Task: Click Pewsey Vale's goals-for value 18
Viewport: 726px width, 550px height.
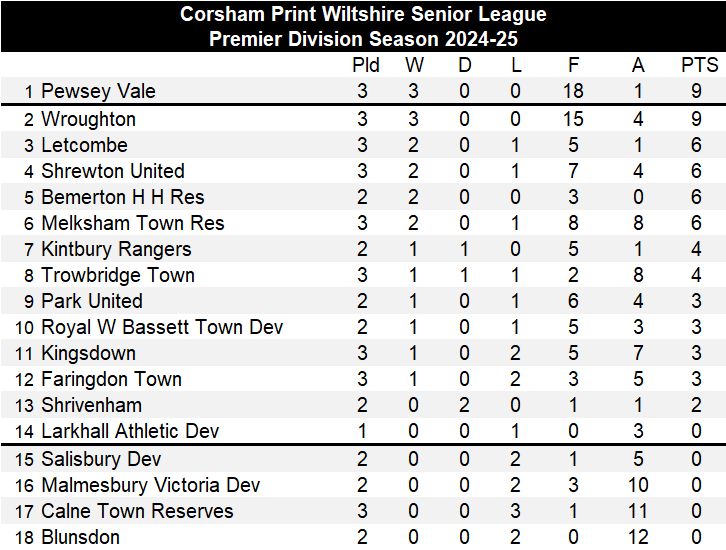Action: [573, 92]
